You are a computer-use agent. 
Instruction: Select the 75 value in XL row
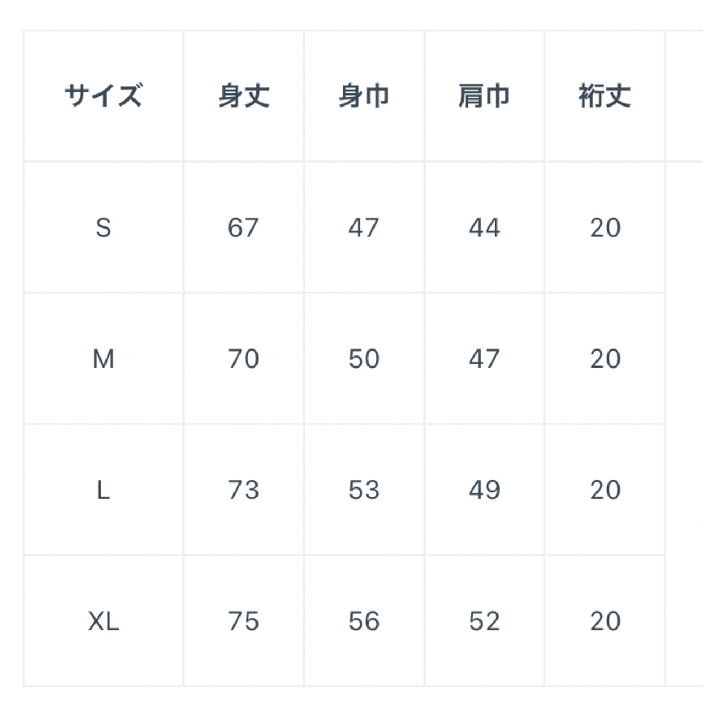pos(243,621)
